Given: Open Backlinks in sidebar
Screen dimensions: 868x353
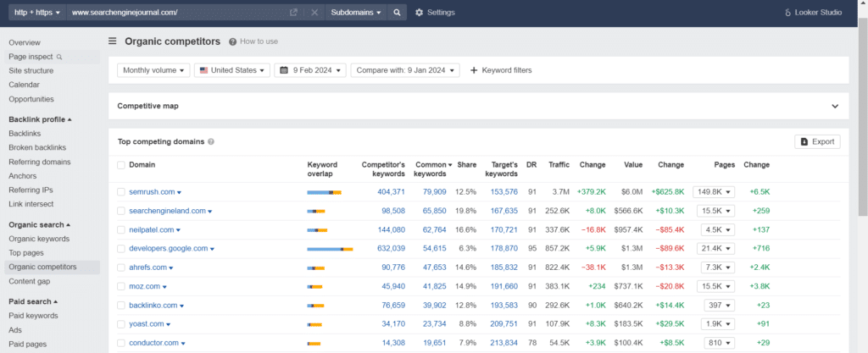Looking at the screenshot, I should pyautogui.click(x=25, y=134).
